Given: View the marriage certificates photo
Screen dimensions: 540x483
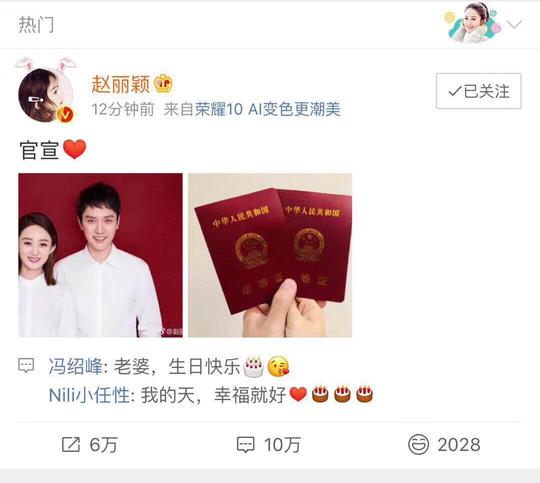Looking at the screenshot, I should click(270, 255).
